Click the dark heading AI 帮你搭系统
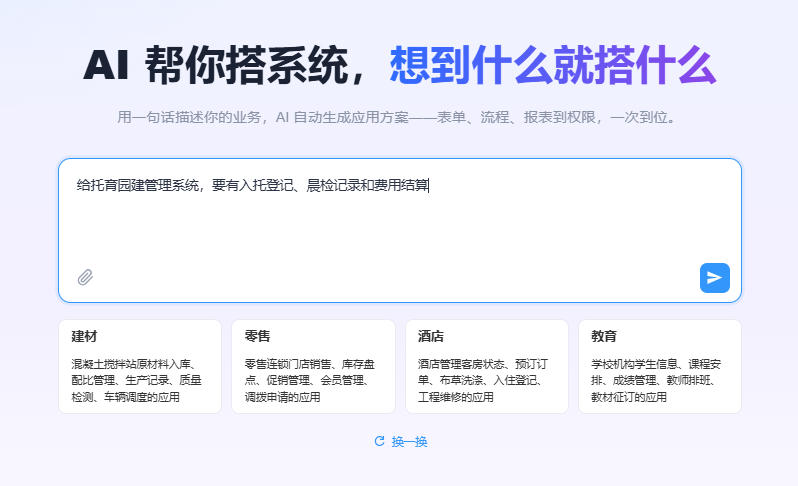Screen dimensions: 798x486 (x=215, y=65)
